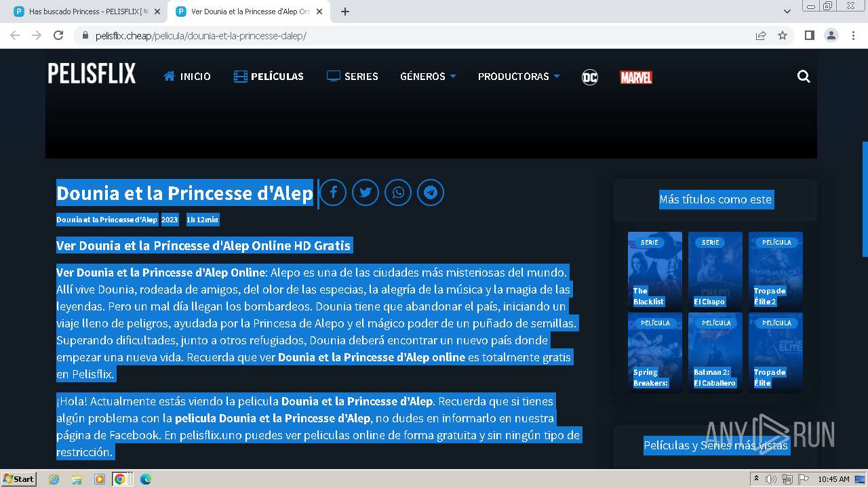Open PELÍCULAS section

coord(269,77)
